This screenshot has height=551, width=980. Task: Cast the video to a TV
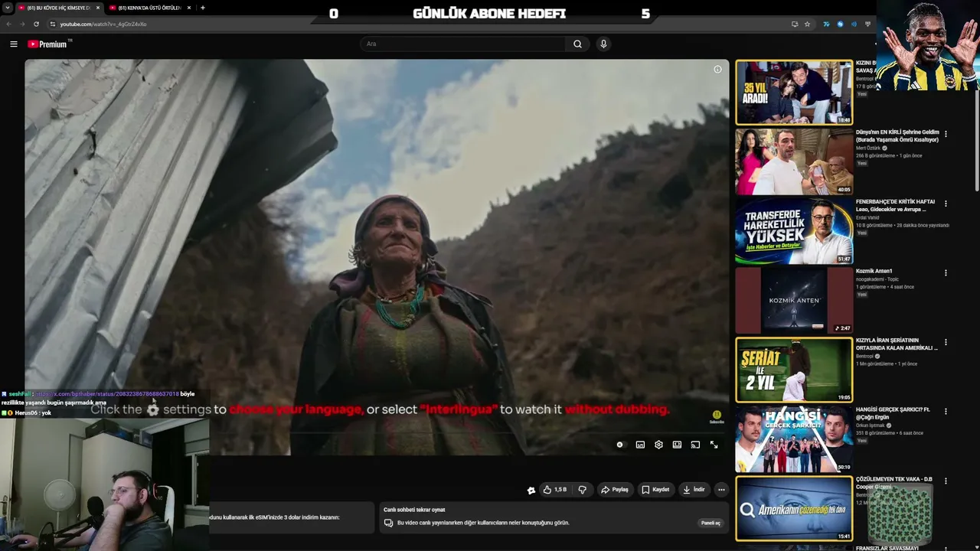(695, 445)
